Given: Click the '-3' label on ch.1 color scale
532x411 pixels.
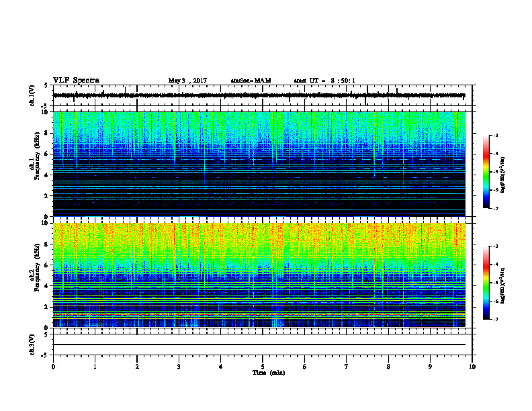Looking at the screenshot, I should pos(495,135).
